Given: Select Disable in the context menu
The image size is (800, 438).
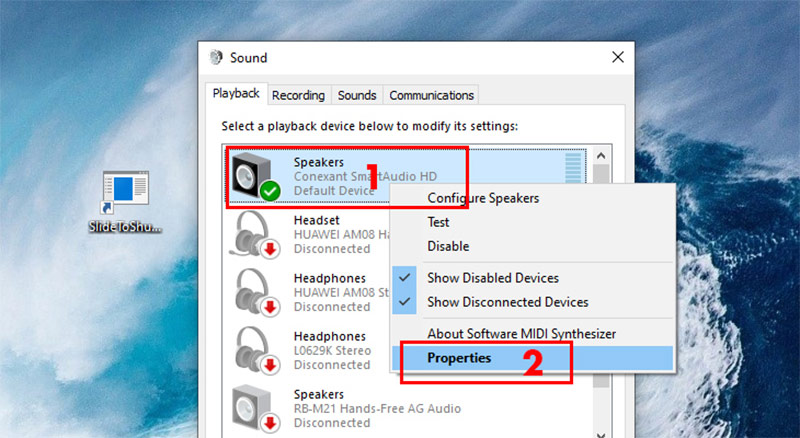Looking at the screenshot, I should pyautogui.click(x=448, y=246).
